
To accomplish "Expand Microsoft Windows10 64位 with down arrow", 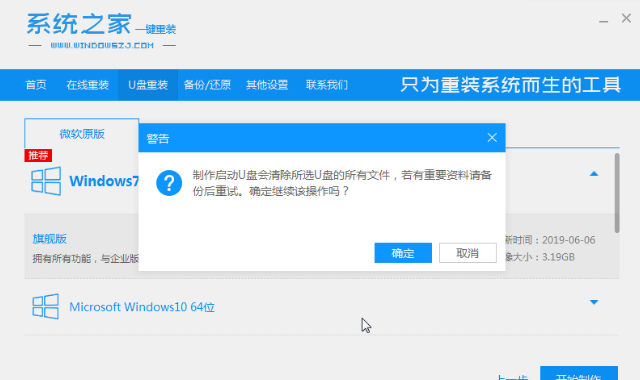I will tap(594, 302).
